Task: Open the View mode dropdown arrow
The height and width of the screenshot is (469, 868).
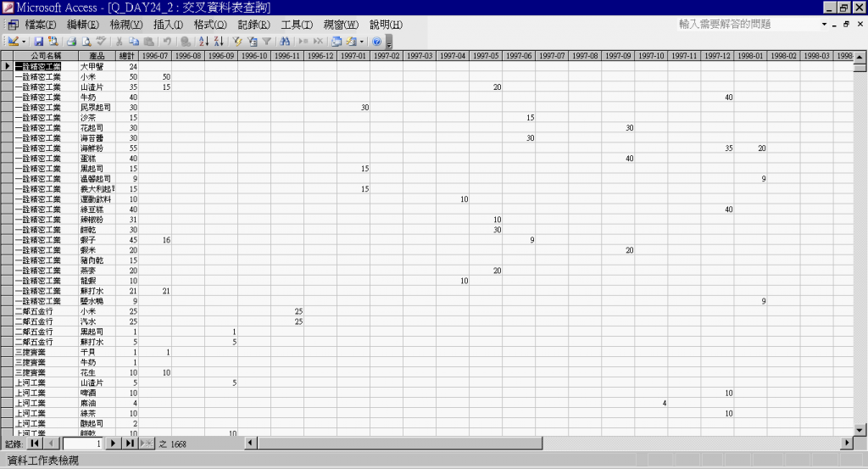Action: pos(24,42)
